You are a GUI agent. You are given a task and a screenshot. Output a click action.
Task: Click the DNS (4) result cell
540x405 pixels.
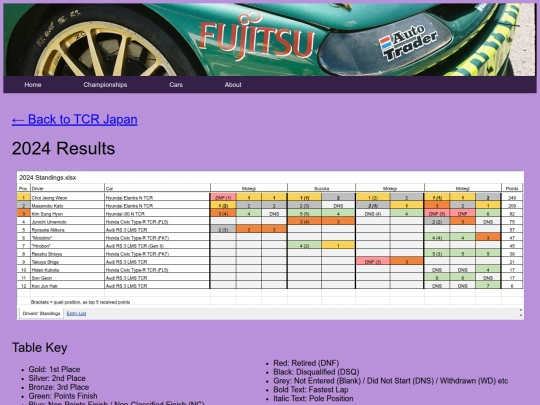coord(373,214)
